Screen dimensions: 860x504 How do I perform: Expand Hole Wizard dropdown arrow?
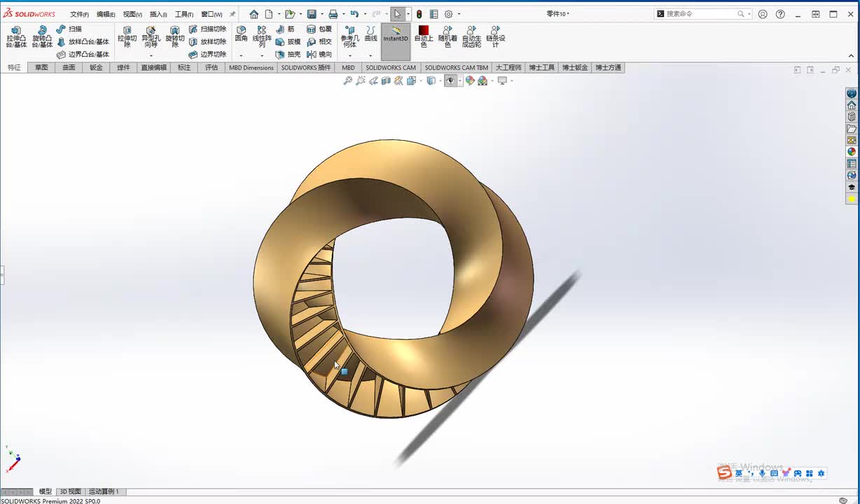pyautogui.click(x=151, y=56)
